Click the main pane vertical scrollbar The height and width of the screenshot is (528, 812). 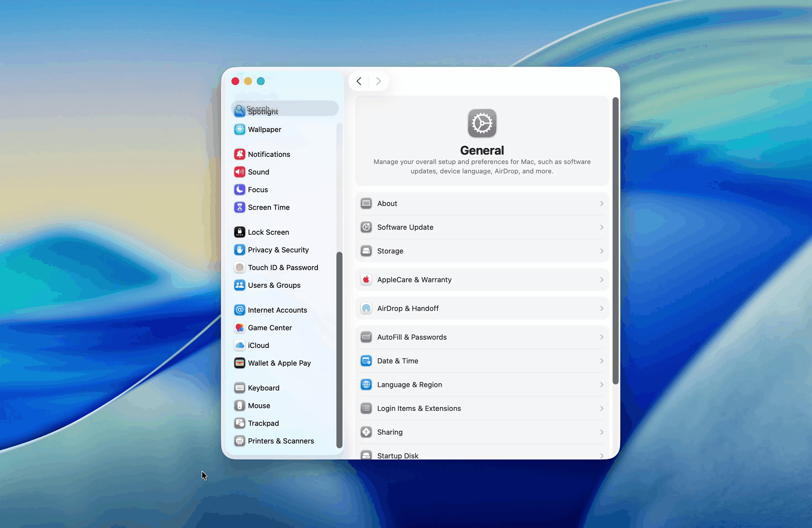tap(615, 241)
